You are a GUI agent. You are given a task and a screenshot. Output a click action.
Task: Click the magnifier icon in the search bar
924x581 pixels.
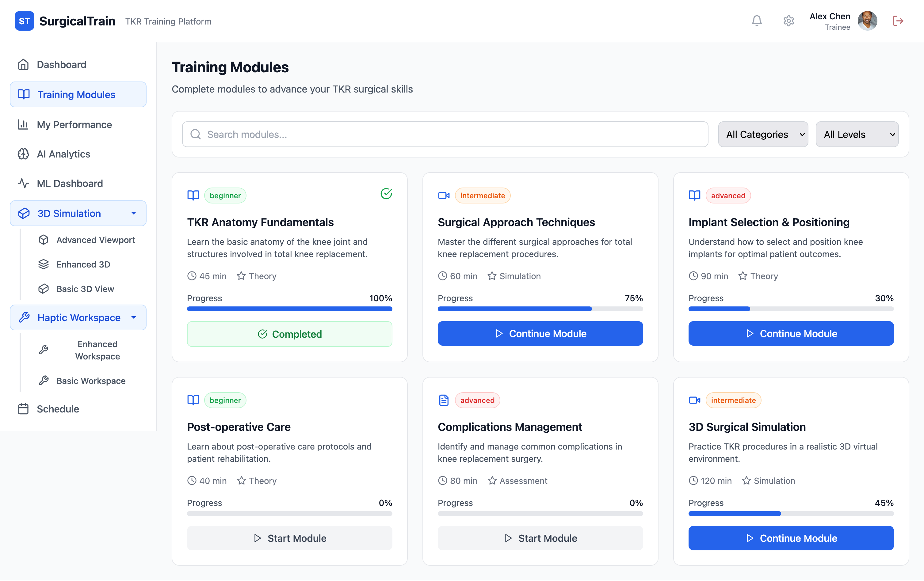tap(196, 134)
